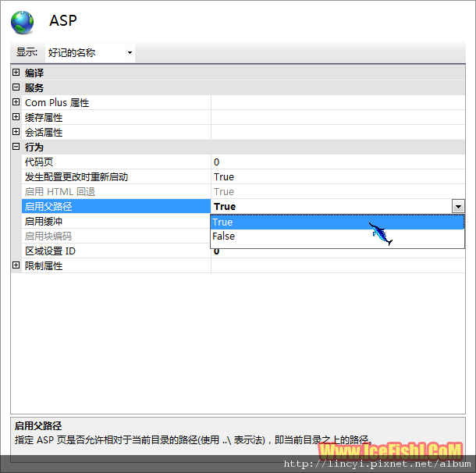Image resolution: width=476 pixels, height=473 pixels.
Task: Click the 限制属性 label
Action: 44,266
